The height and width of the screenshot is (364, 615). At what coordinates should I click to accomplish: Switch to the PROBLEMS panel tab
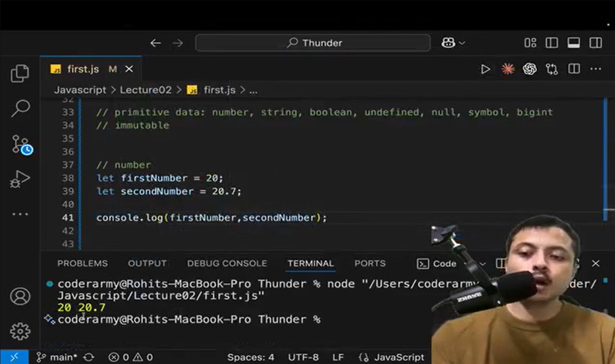point(83,264)
